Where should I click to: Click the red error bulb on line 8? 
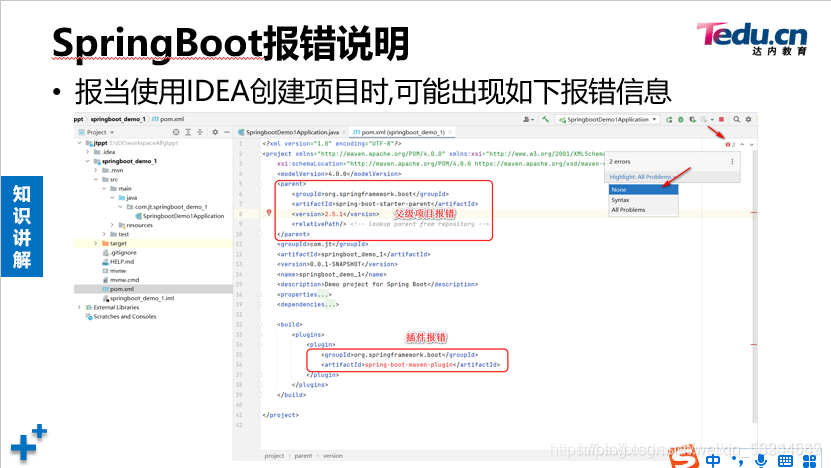click(x=269, y=213)
